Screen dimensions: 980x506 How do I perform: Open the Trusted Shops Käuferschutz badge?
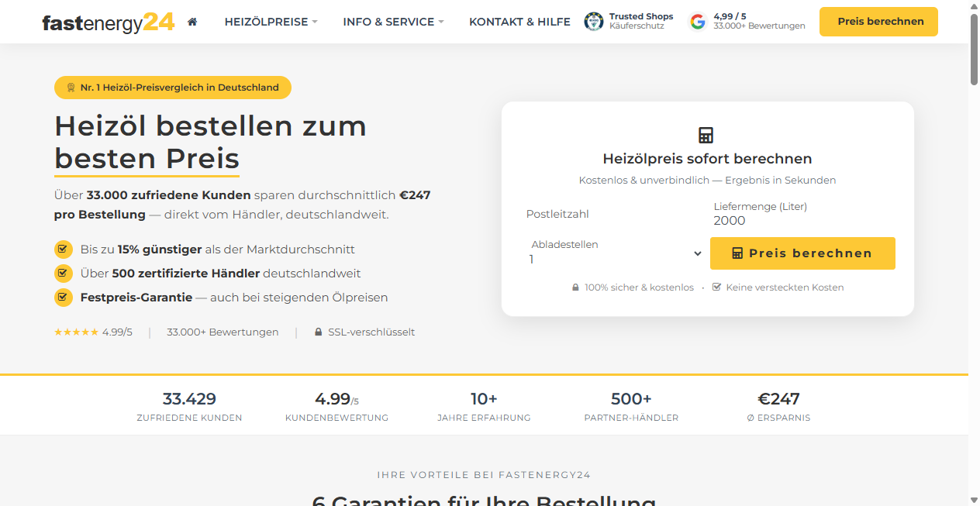pyautogui.click(x=628, y=21)
